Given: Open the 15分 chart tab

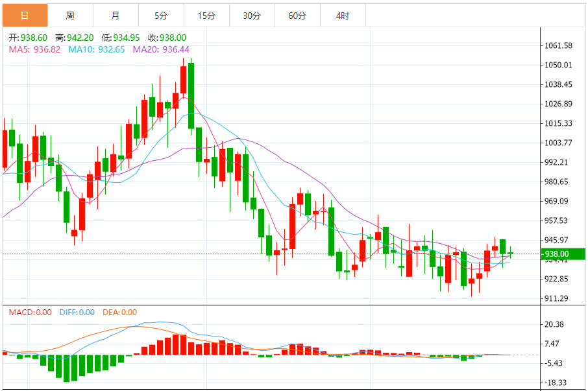Looking at the screenshot, I should (x=206, y=16).
